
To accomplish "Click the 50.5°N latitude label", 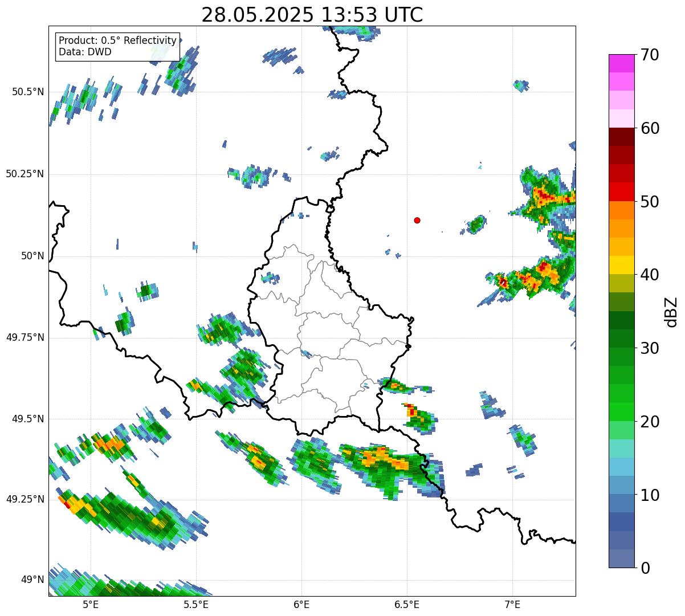I will [28, 92].
